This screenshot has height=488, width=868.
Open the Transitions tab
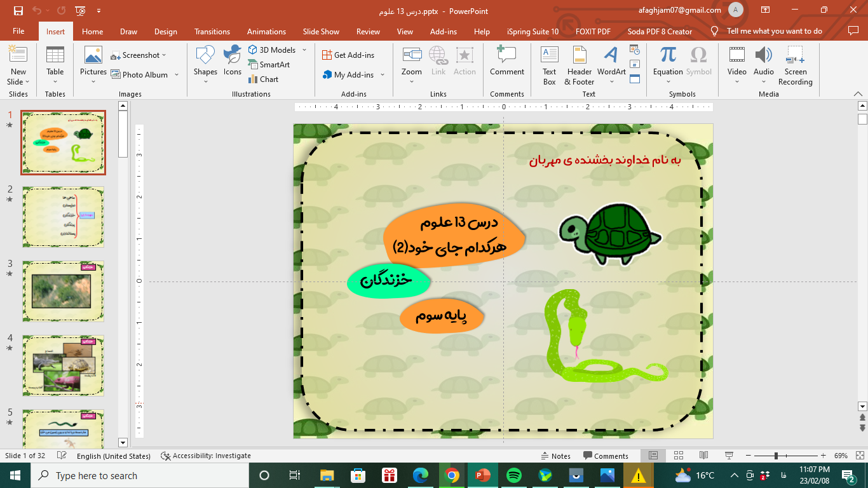coord(212,31)
